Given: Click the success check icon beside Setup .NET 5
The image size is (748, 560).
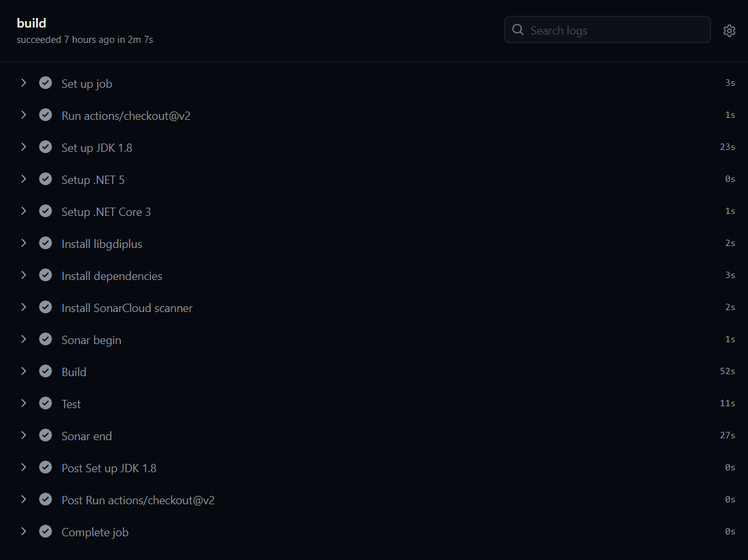Looking at the screenshot, I should [x=46, y=179].
